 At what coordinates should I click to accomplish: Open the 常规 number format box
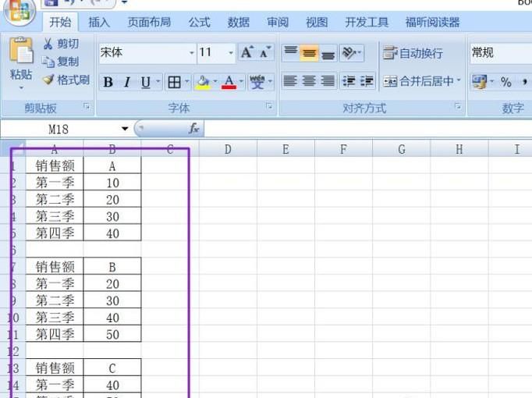tap(501, 53)
